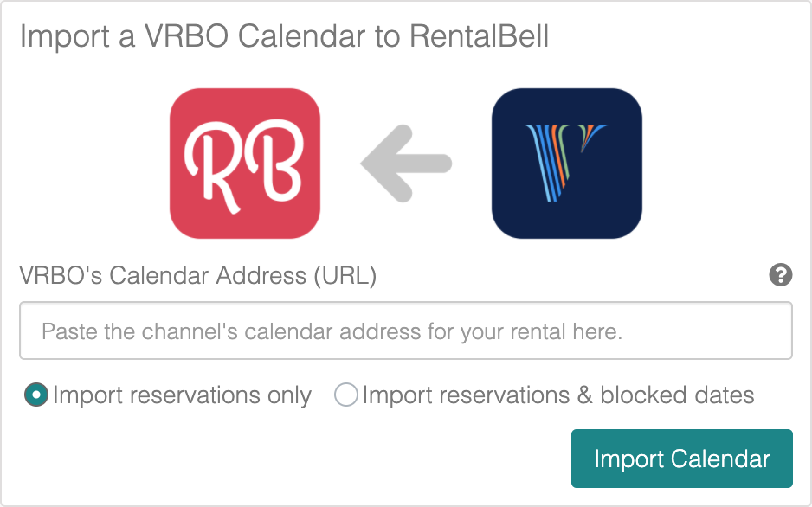This screenshot has height=507, width=812.
Task: Click the white RB lettering in the red logo
Action: point(244,166)
